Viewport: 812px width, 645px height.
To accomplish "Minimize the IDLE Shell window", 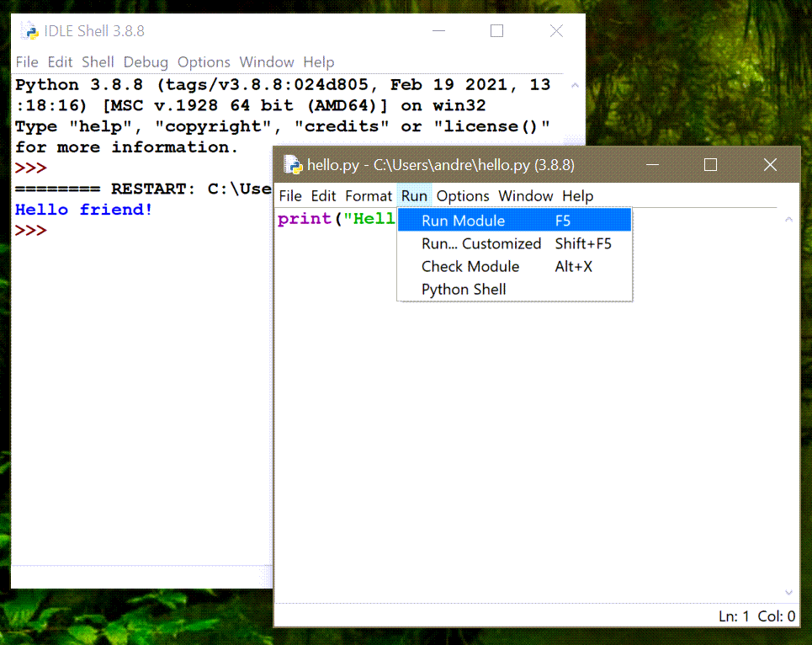I will click(x=438, y=31).
